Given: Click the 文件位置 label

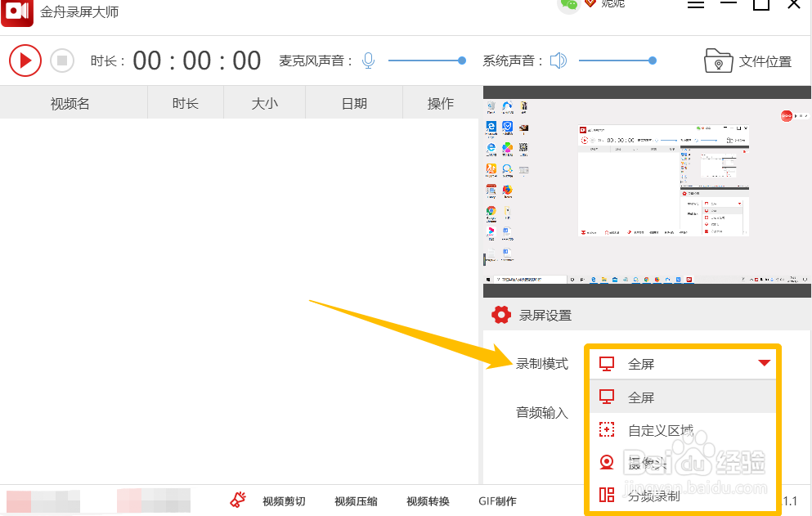Looking at the screenshot, I should pos(765,61).
